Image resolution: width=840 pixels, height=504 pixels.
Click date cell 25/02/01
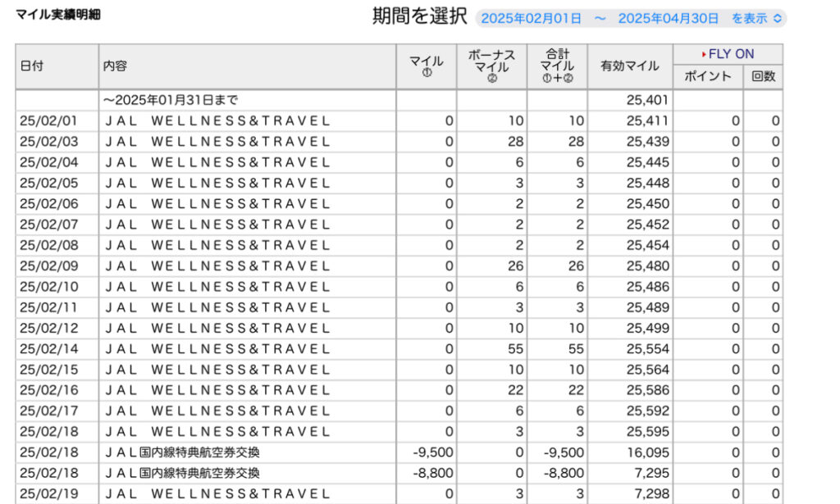pos(48,121)
